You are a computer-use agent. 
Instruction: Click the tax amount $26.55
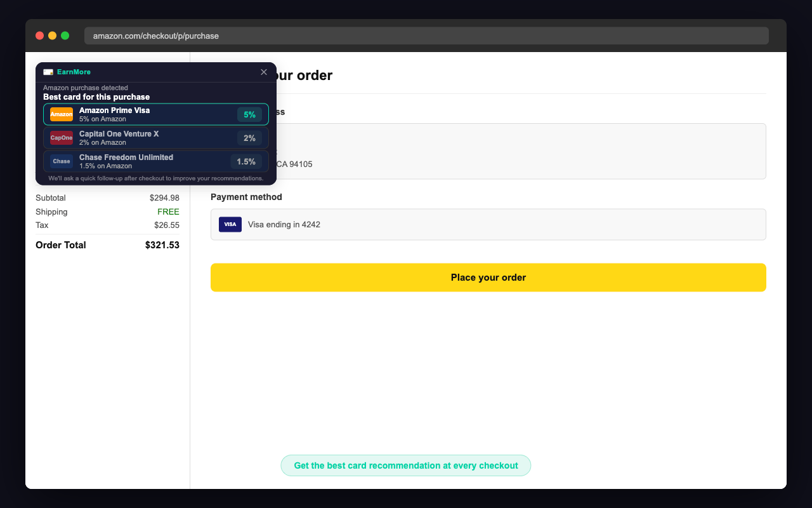click(x=167, y=225)
